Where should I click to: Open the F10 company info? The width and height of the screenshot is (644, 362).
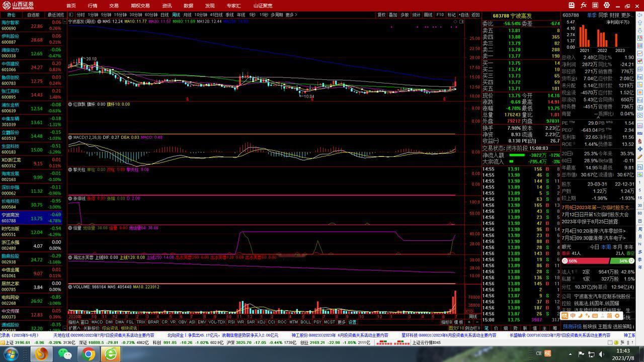click(x=440, y=15)
